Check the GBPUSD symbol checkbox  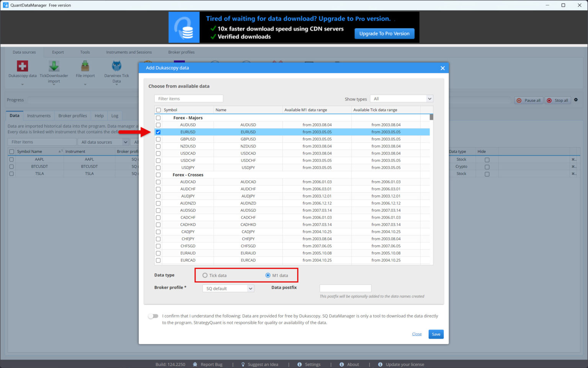click(x=158, y=139)
